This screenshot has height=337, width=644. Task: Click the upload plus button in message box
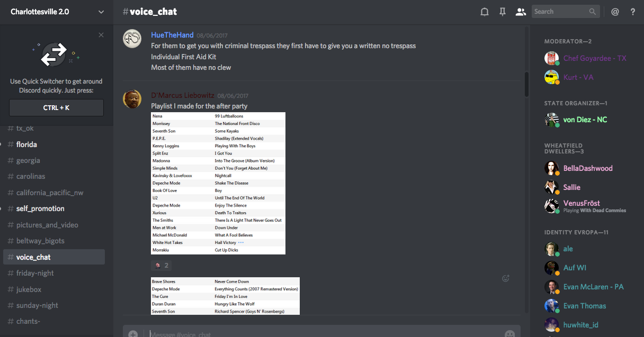(133, 334)
